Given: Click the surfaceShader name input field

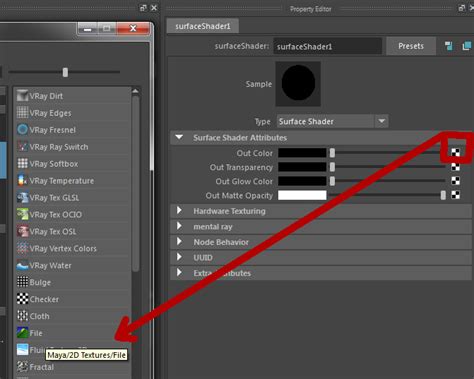Looking at the screenshot, I should click(327, 46).
